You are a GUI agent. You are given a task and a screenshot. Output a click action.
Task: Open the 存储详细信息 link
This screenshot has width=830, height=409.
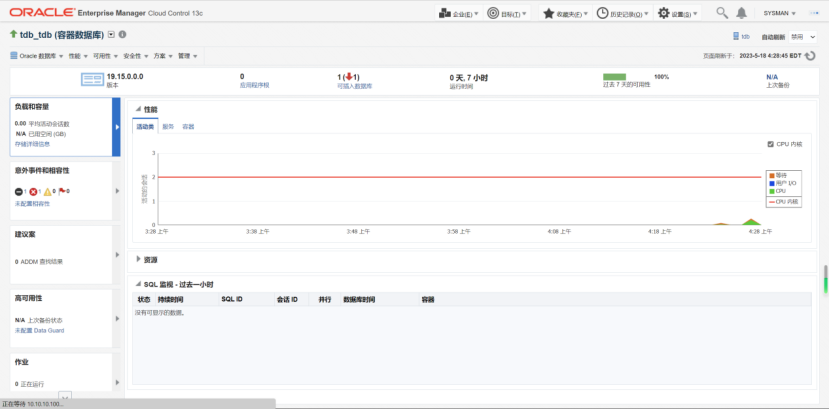pyautogui.click(x=32, y=144)
